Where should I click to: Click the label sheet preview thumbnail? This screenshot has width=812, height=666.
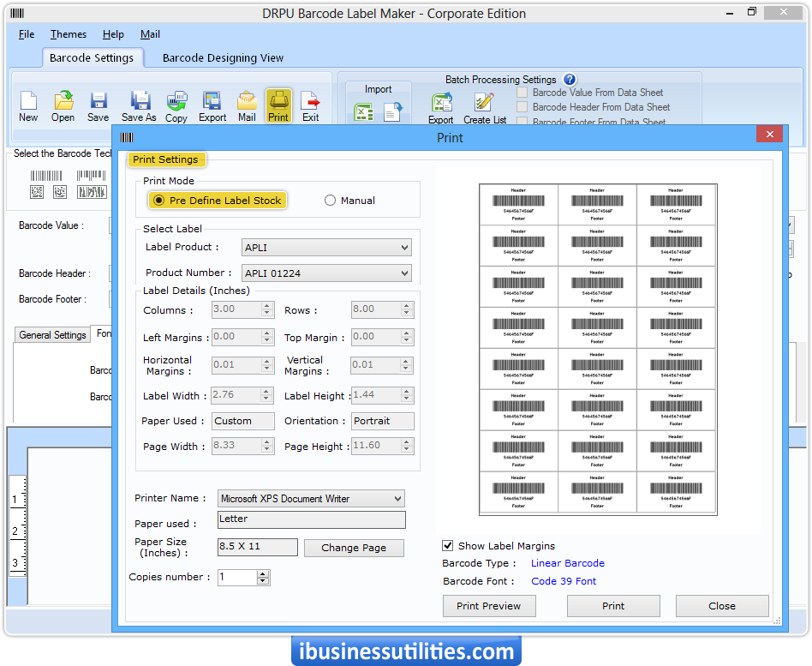pyautogui.click(x=598, y=350)
